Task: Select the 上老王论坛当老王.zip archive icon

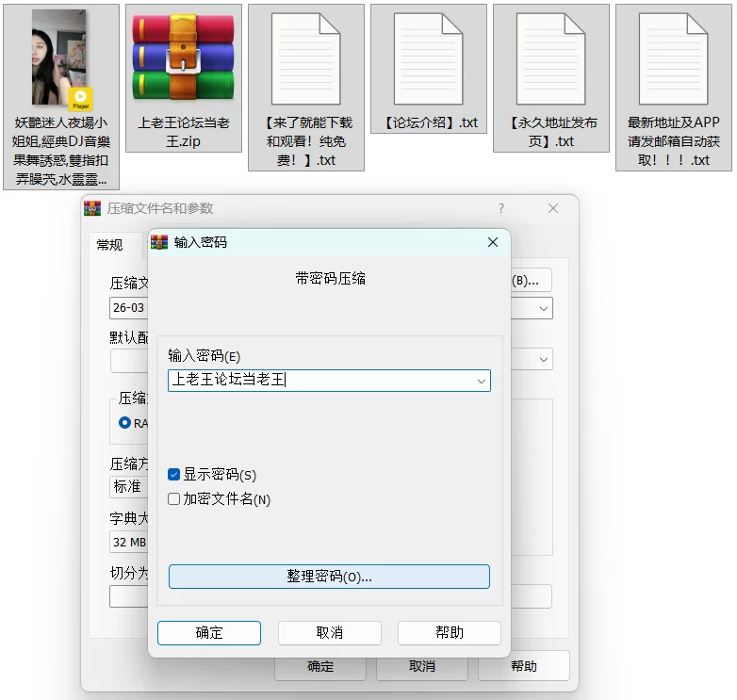Action: click(x=184, y=57)
